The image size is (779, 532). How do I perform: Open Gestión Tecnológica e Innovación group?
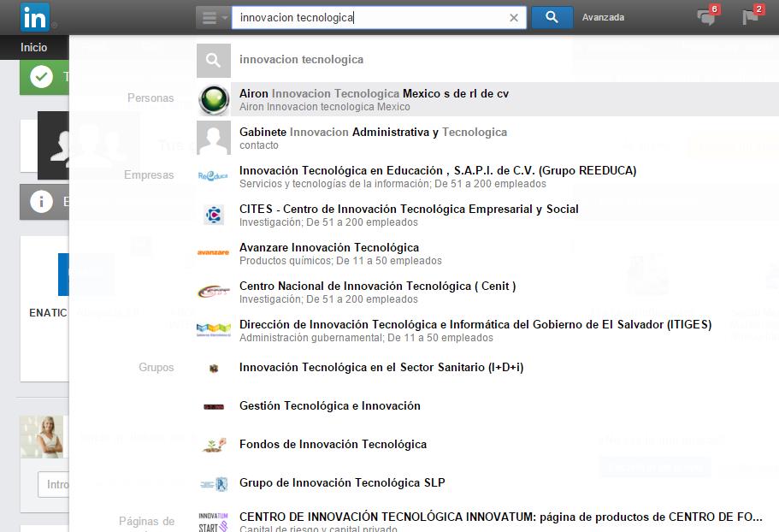(x=329, y=406)
